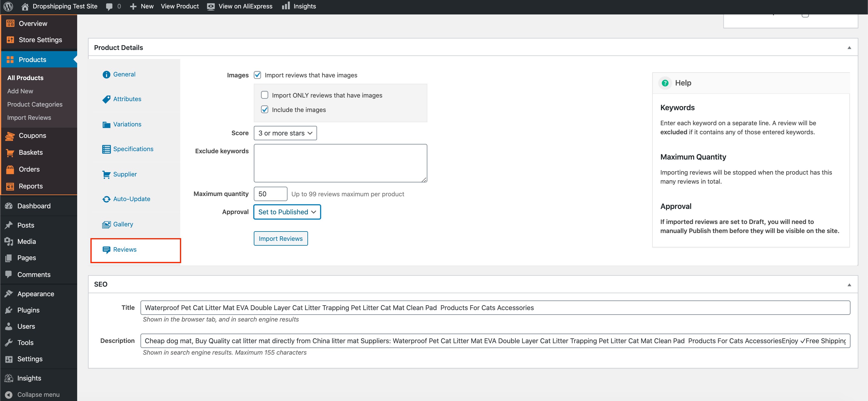The width and height of the screenshot is (868, 401).
Task: Open Import Reviews in Products submenu
Action: click(29, 117)
